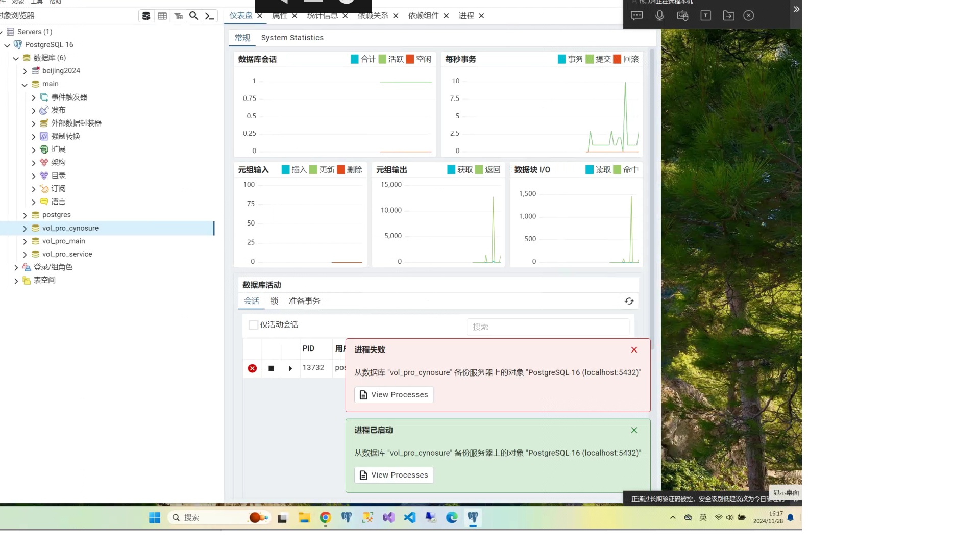Screen dimensions: 980x551
Task: Terminate session with red X icon
Action: click(252, 368)
